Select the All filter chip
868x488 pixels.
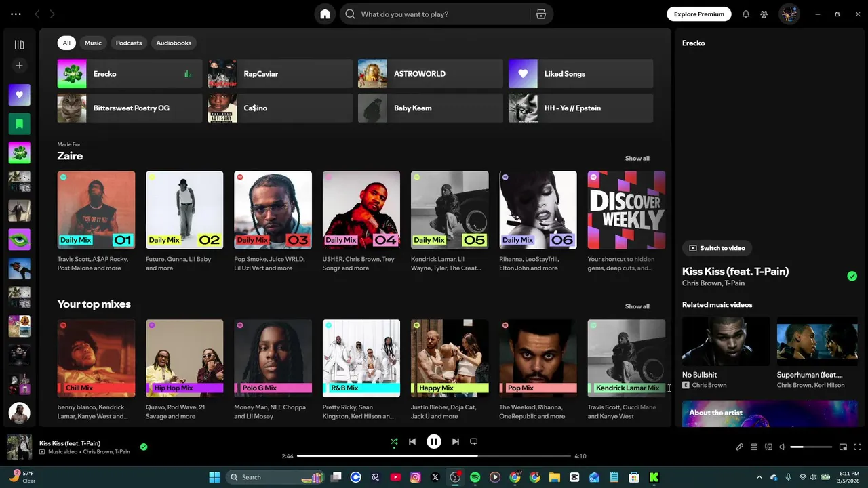[66, 43]
